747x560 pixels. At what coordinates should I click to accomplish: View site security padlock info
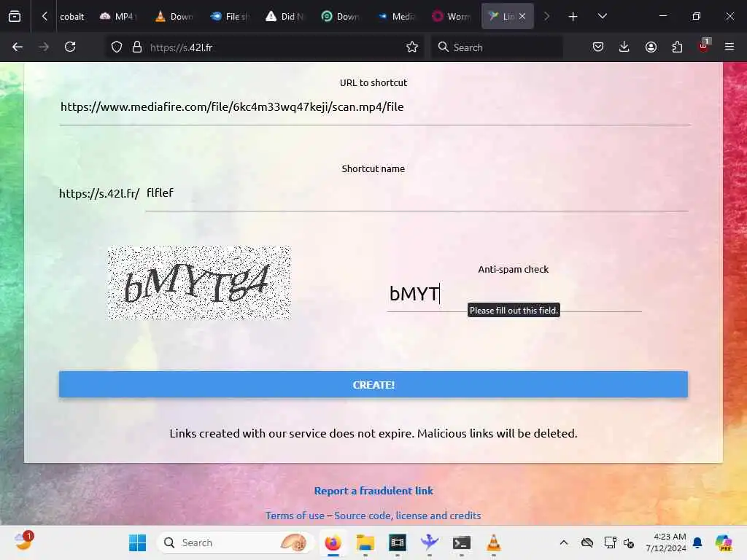[x=137, y=47]
